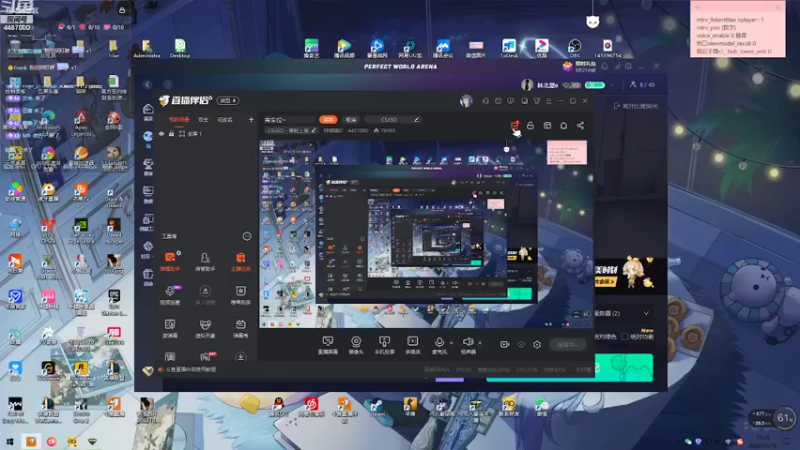Expand user dropdown arrow in Arena window
The image size is (800, 450).
pos(613,85)
